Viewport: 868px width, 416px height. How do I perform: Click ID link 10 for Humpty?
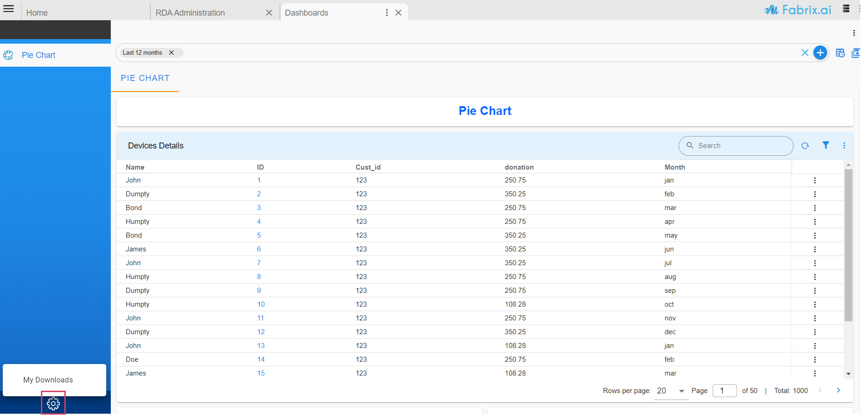[261, 304]
